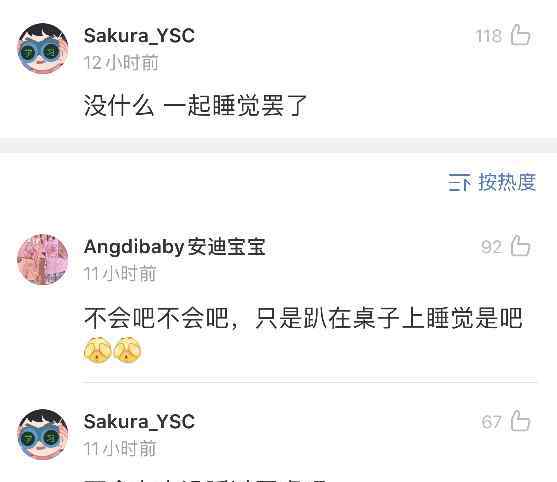This screenshot has width=557, height=482.
Task: Visit the Angdibaby安迪宝宝 username profile
Action: [175, 247]
